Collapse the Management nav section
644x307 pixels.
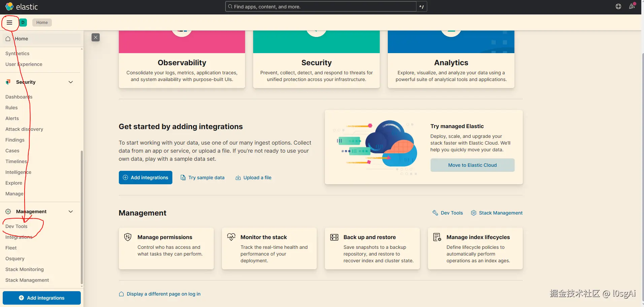(71, 212)
